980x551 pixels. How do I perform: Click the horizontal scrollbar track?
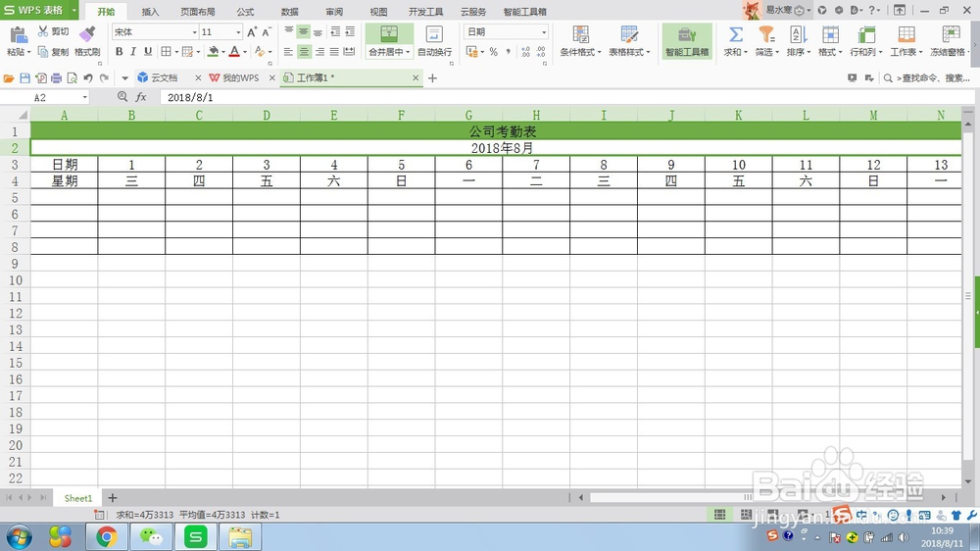(x=762, y=498)
